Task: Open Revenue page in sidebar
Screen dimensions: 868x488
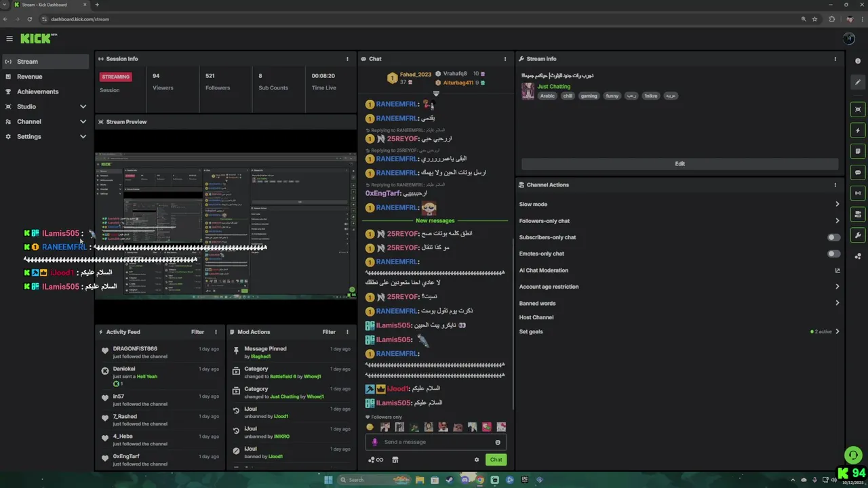Action: (45, 77)
